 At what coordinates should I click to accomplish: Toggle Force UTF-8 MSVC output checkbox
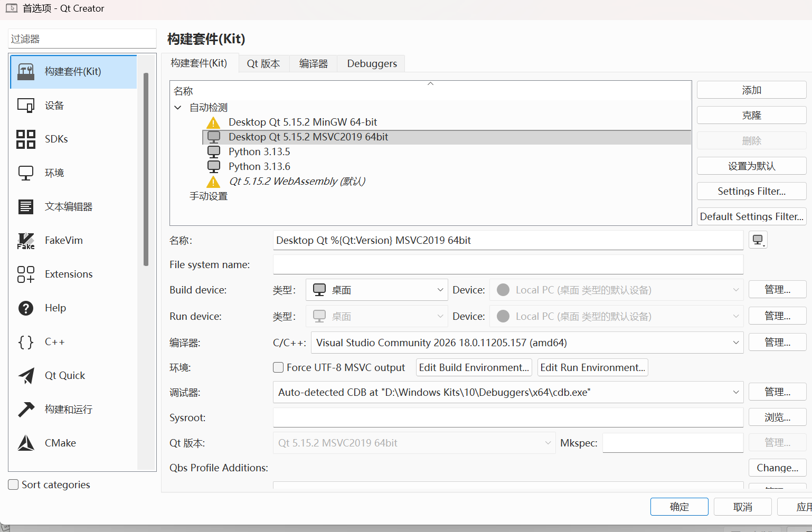278,367
